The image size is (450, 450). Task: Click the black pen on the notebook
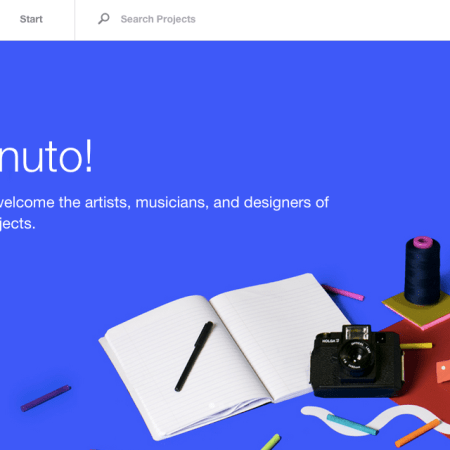click(x=194, y=356)
